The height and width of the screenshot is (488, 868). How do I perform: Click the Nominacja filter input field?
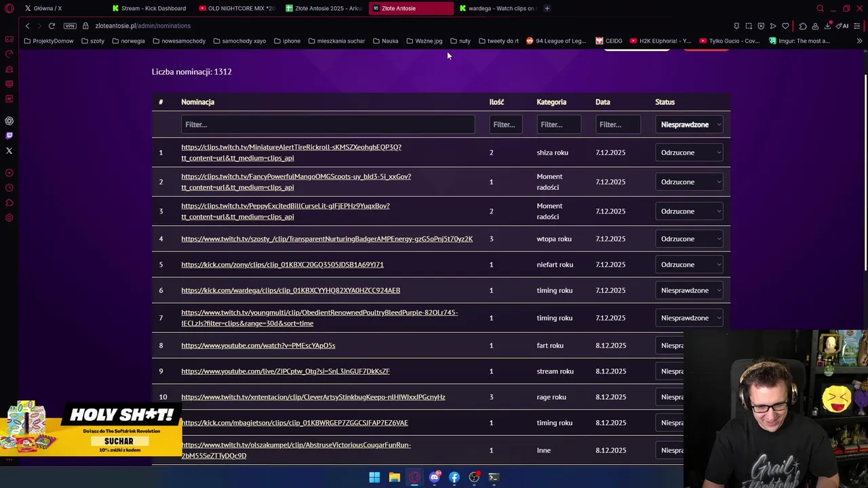coord(328,125)
